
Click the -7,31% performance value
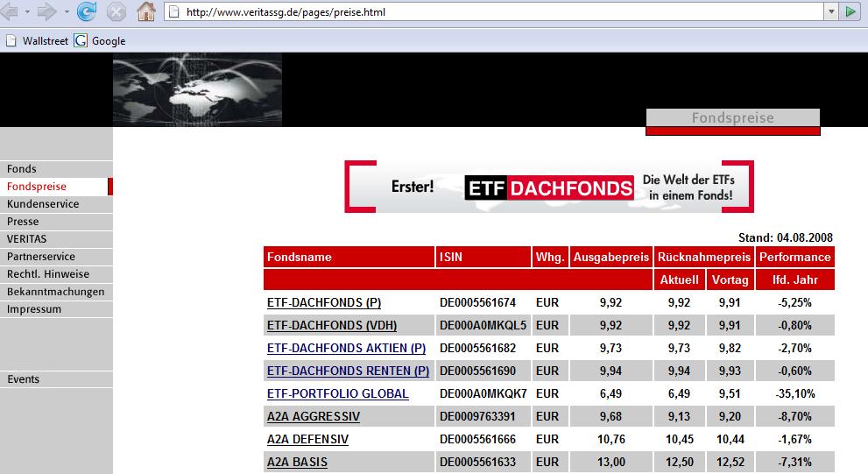tap(795, 462)
